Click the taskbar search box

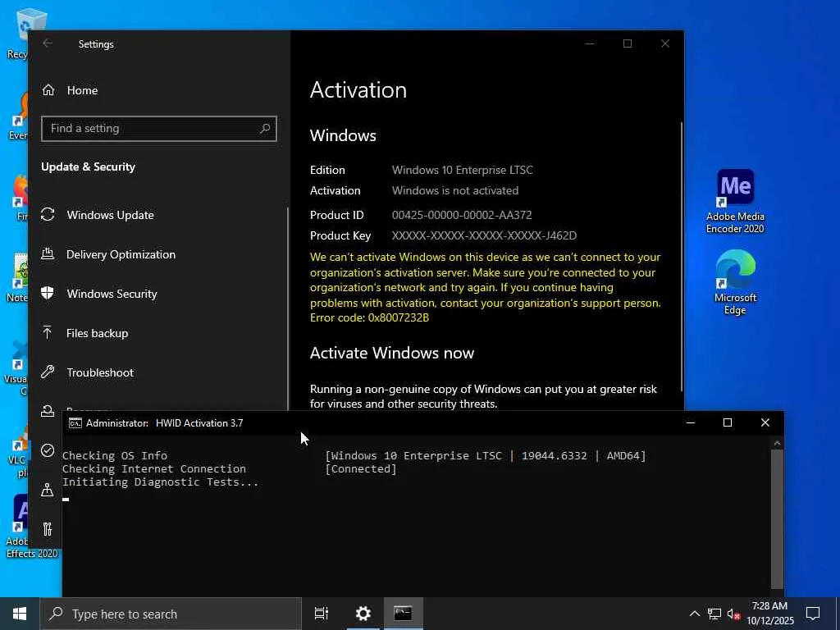[171, 614]
